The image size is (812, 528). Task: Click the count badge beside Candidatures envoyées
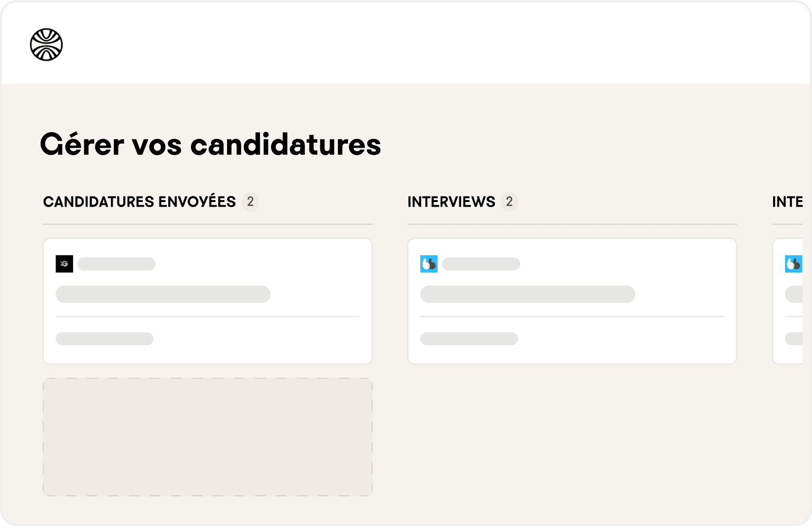point(250,202)
